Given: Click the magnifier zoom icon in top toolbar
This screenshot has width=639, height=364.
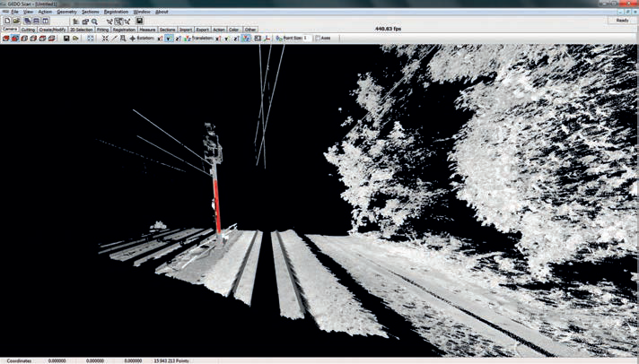Looking at the screenshot, I should 94,22.
